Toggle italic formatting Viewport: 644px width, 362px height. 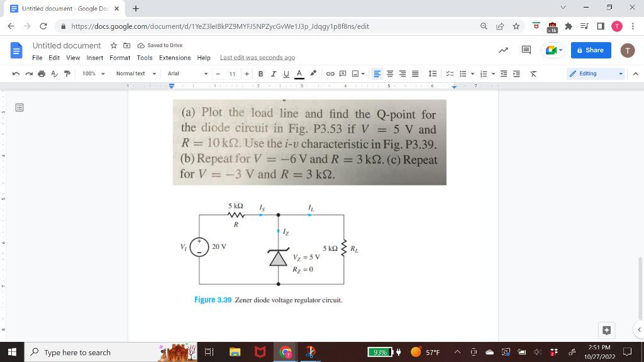[272, 74]
